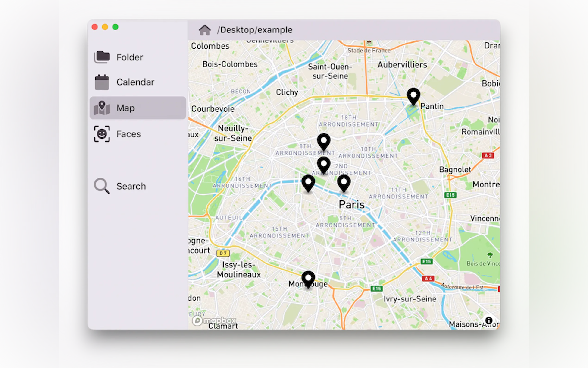588x368 pixels.
Task: Click the A4 highway shield
Action: (x=428, y=279)
